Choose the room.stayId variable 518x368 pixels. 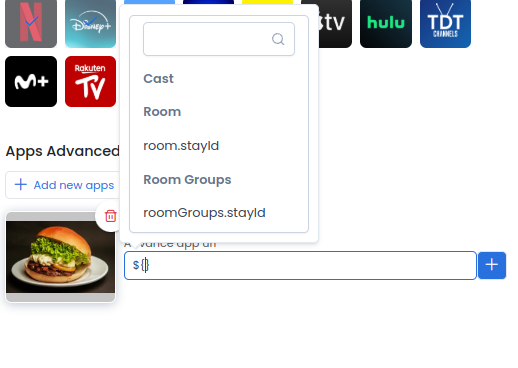[x=181, y=146]
